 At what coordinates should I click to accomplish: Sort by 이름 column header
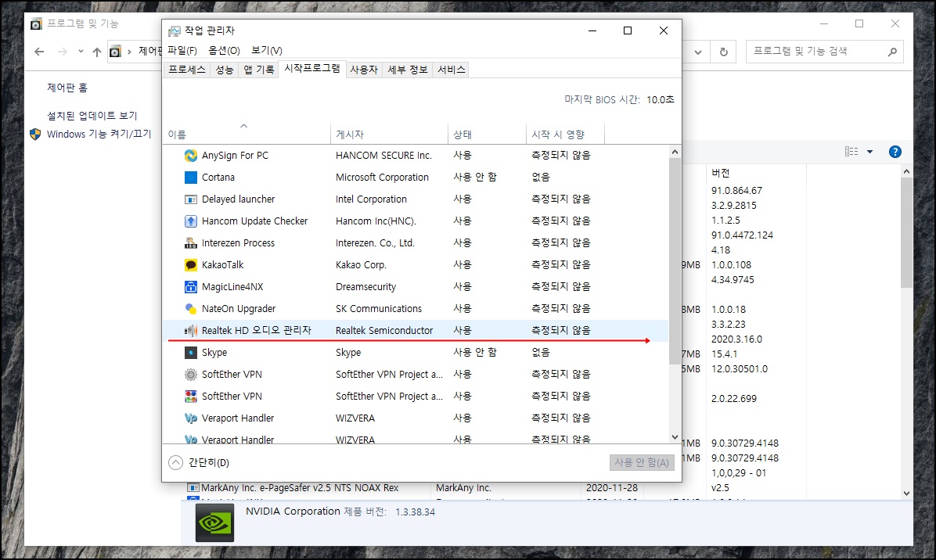tap(247, 135)
